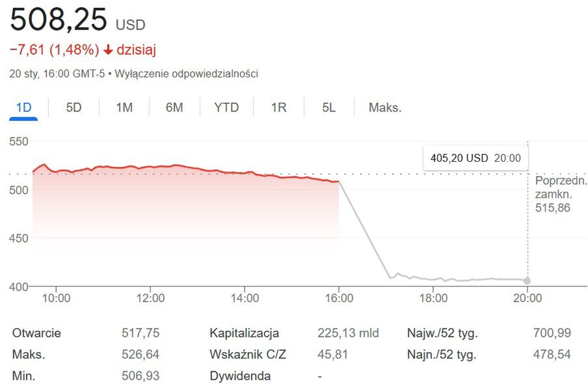Switch to the 1R yearly tab
Screen dimensions: 588x384
pos(278,107)
